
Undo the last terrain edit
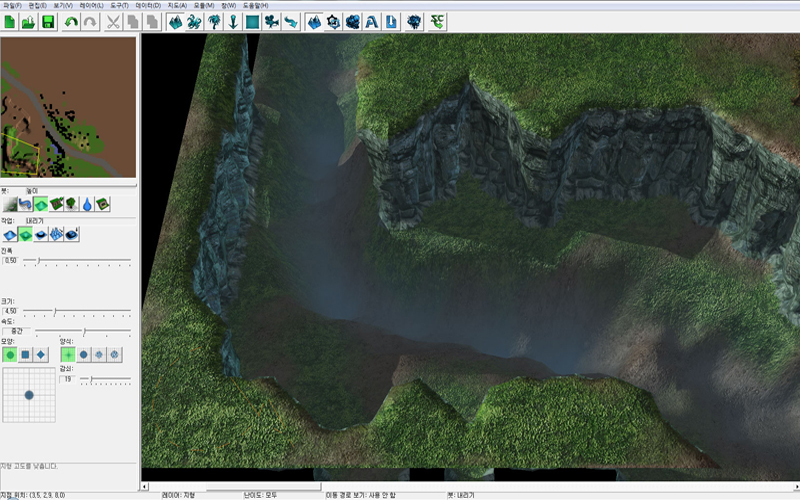click(x=71, y=22)
